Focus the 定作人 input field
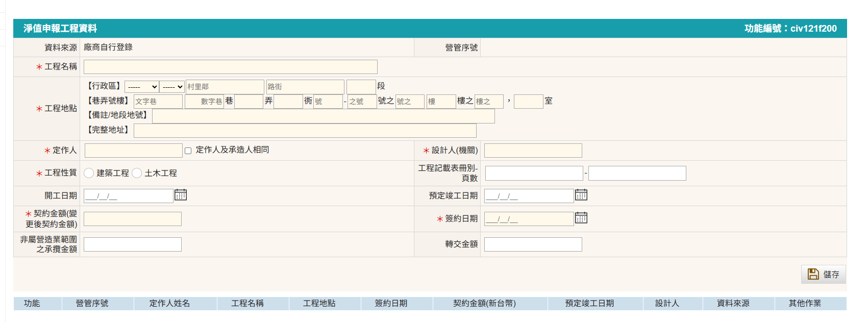The image size is (868, 322). pos(133,151)
